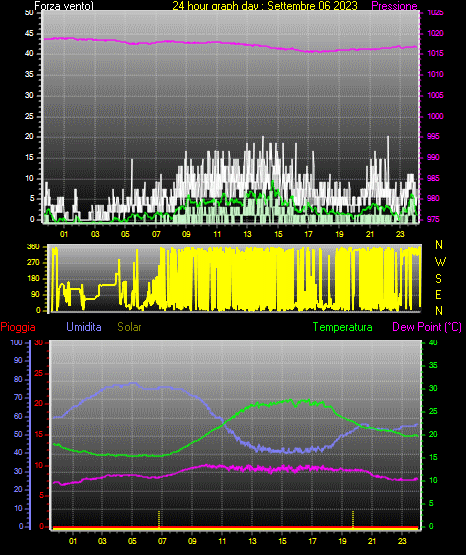Click the 60 value on blue humidity axis
This screenshot has height=555, width=466.
[18, 416]
